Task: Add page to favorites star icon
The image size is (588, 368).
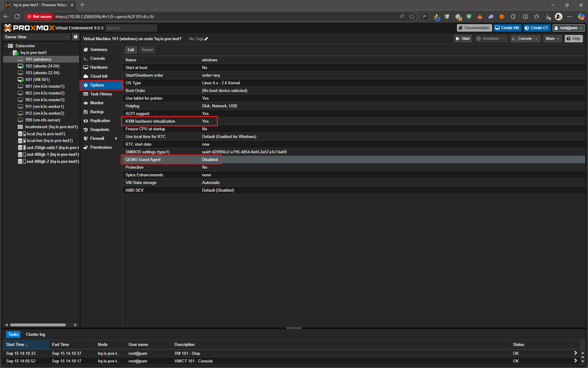Action: pyautogui.click(x=412, y=17)
